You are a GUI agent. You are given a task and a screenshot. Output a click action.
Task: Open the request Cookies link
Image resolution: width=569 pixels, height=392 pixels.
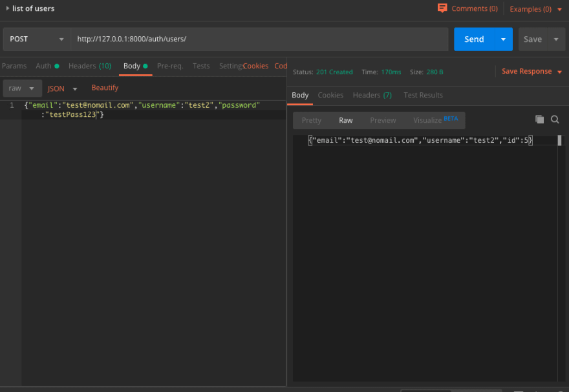tap(256, 66)
